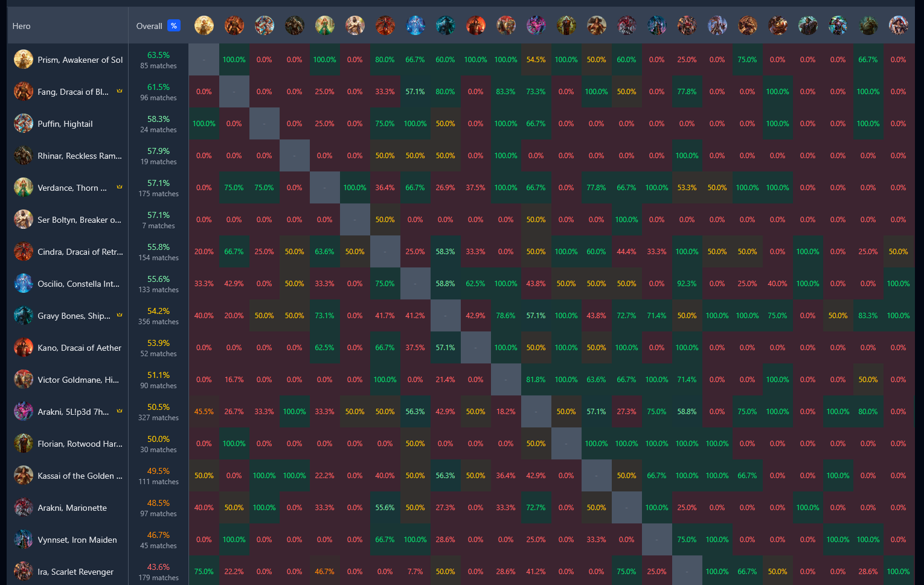The image size is (924, 585).
Task: Click "356 matches" in Gravy Bones row
Action: pyautogui.click(x=158, y=322)
